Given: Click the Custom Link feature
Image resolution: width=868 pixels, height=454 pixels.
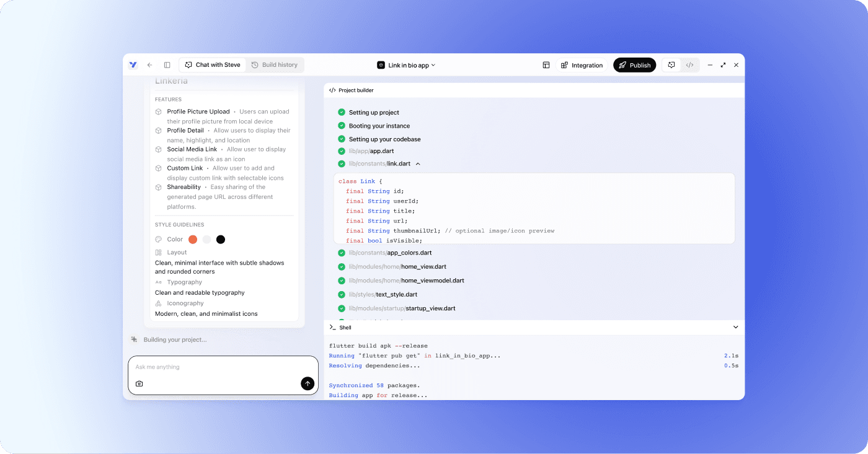Looking at the screenshot, I should point(185,168).
